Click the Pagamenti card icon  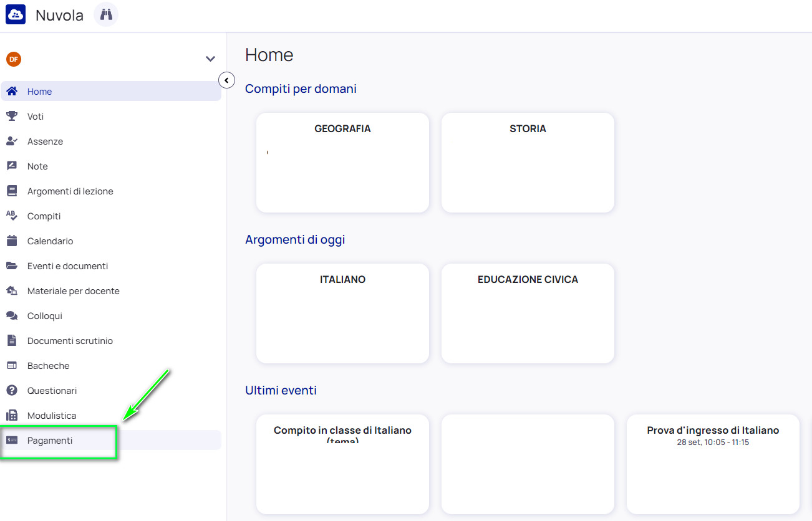point(12,440)
